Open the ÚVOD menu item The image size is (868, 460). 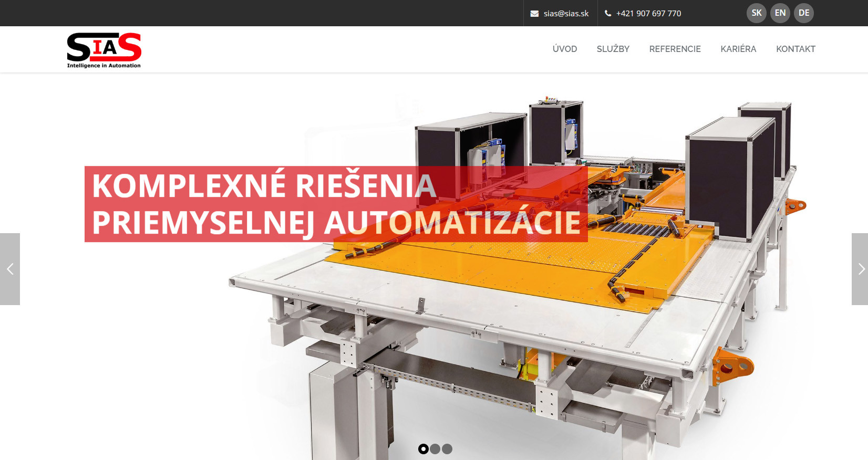click(565, 49)
